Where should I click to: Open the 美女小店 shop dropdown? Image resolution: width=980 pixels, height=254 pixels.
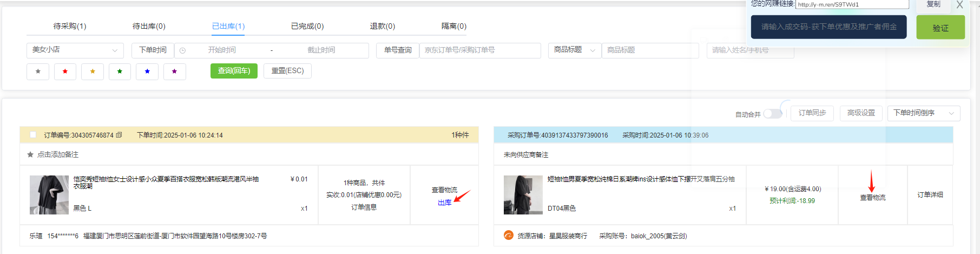(75, 50)
